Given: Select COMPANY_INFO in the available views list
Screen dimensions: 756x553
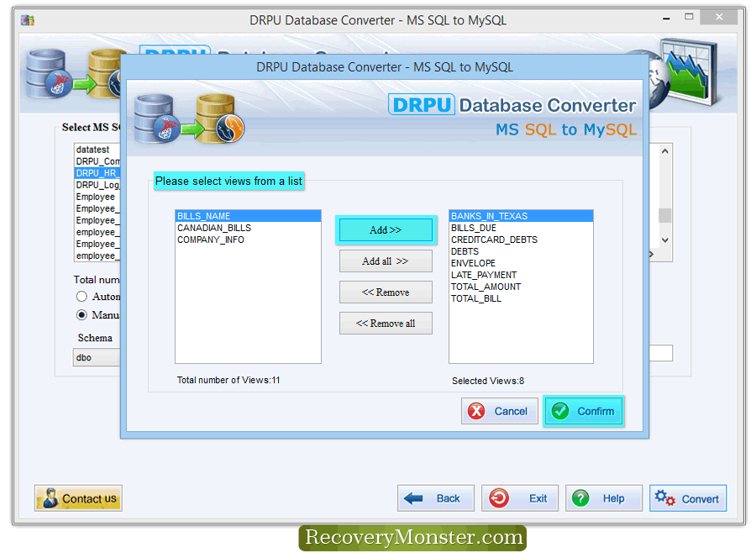Looking at the screenshot, I should (x=248, y=240).
